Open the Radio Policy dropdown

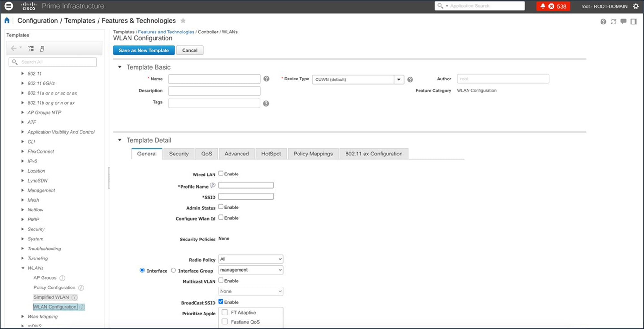point(251,259)
